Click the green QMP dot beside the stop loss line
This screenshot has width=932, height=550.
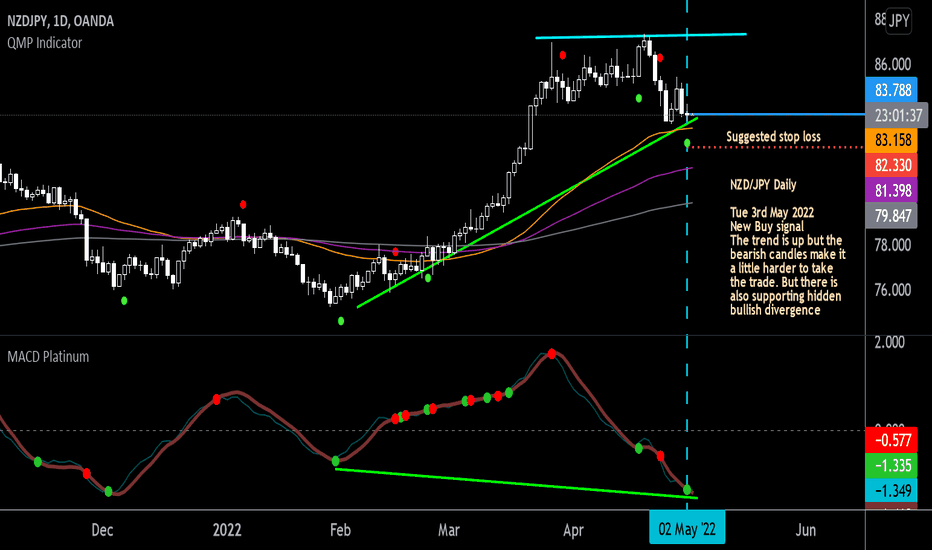(687, 143)
